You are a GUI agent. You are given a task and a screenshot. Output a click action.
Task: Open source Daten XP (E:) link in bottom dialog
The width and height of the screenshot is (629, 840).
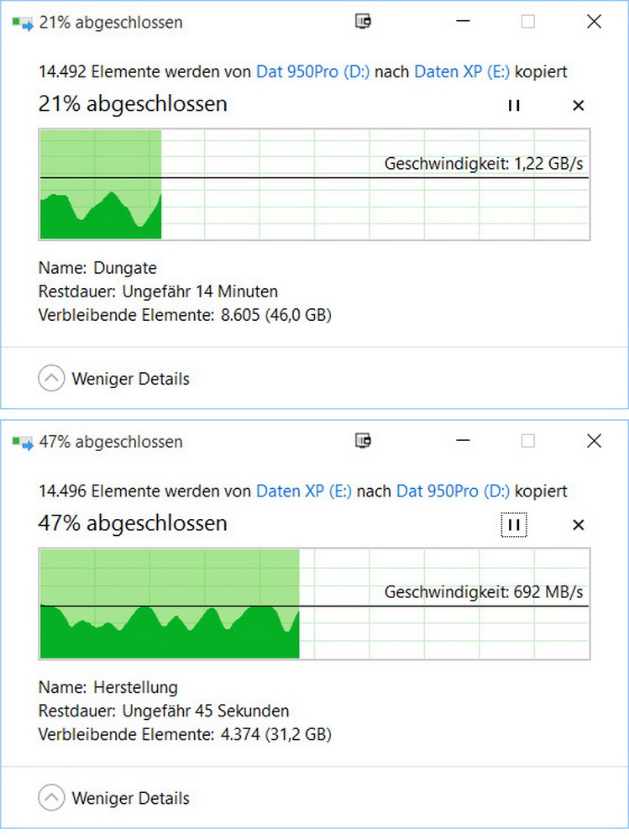coord(304,491)
